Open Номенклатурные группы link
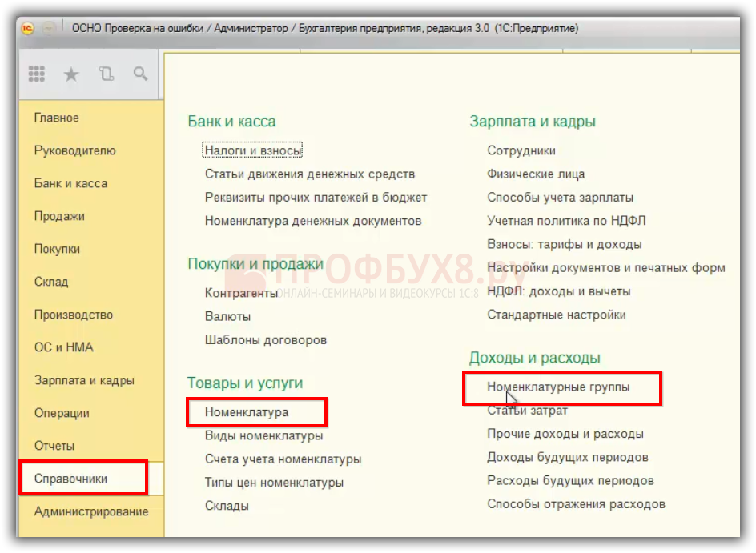The image size is (756, 553). point(558,387)
